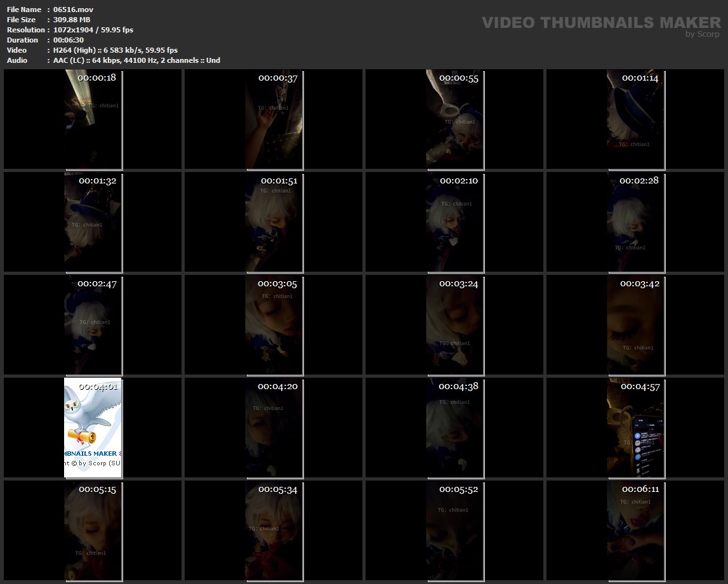The height and width of the screenshot is (584, 728).
Task: Select the thumbnail at timestamp 00:03:24
Action: tap(455, 325)
